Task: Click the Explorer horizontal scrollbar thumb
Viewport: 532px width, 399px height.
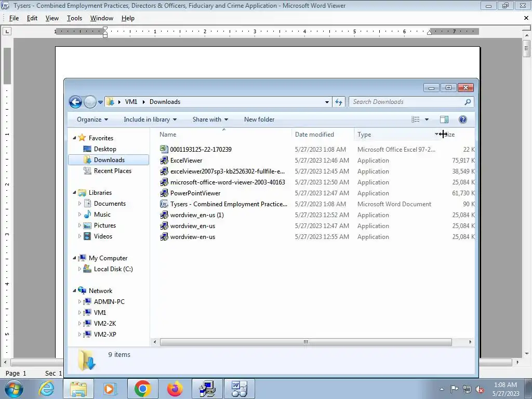Action: (305, 342)
